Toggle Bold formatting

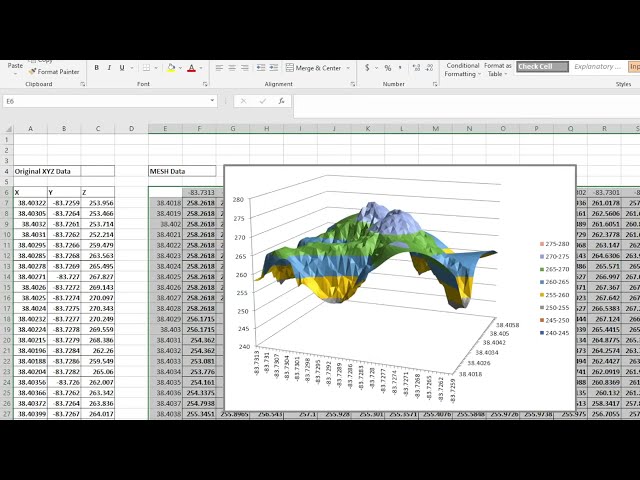tap(97, 68)
